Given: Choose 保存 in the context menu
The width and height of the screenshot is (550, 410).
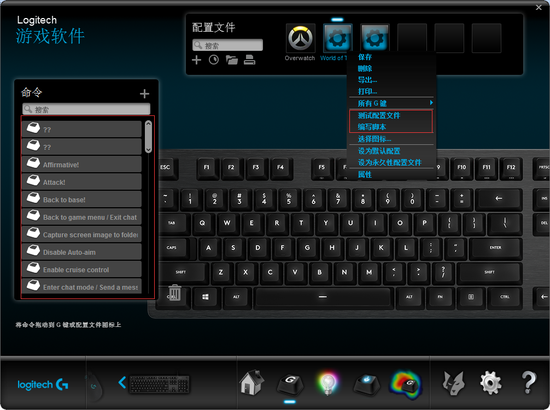Looking at the screenshot, I should pyautogui.click(x=365, y=57).
